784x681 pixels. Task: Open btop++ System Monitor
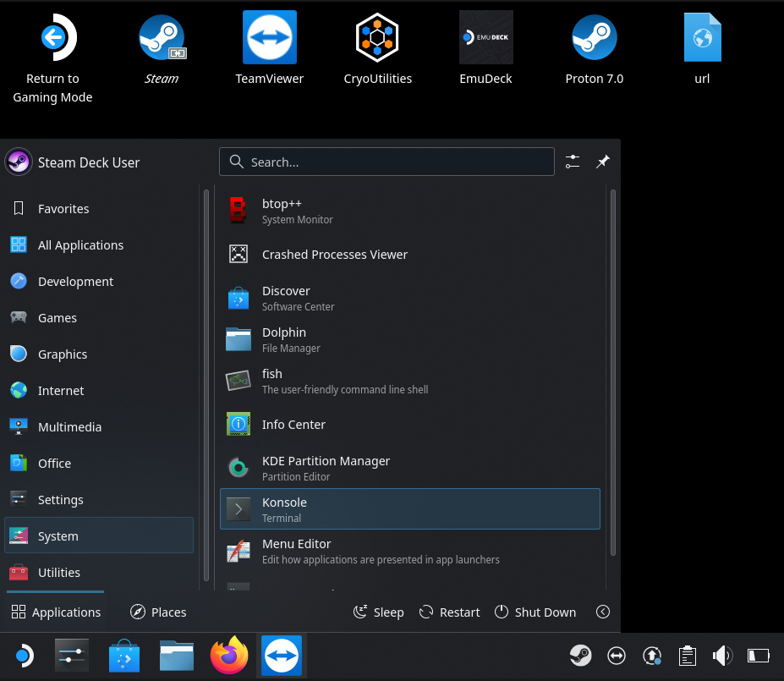409,211
